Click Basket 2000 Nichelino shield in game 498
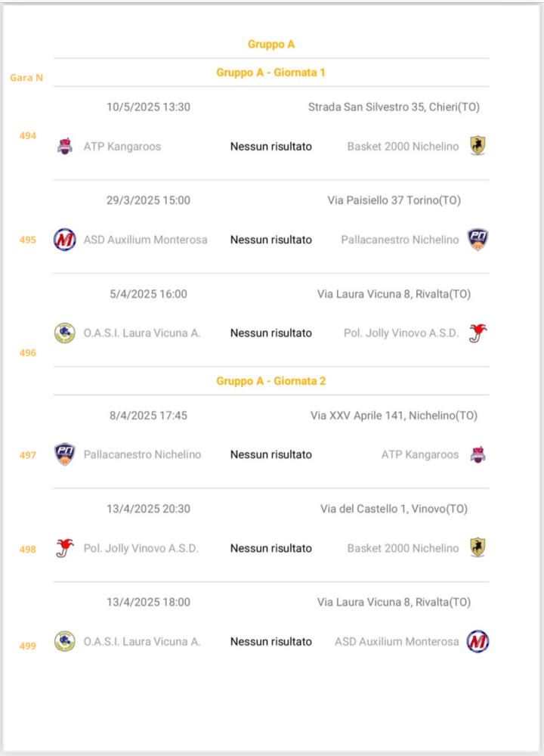 478,547
